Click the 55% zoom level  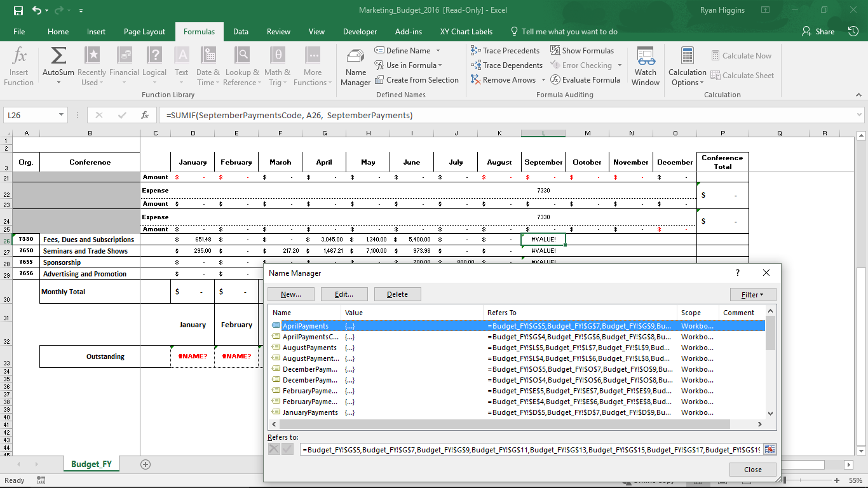[x=855, y=481]
